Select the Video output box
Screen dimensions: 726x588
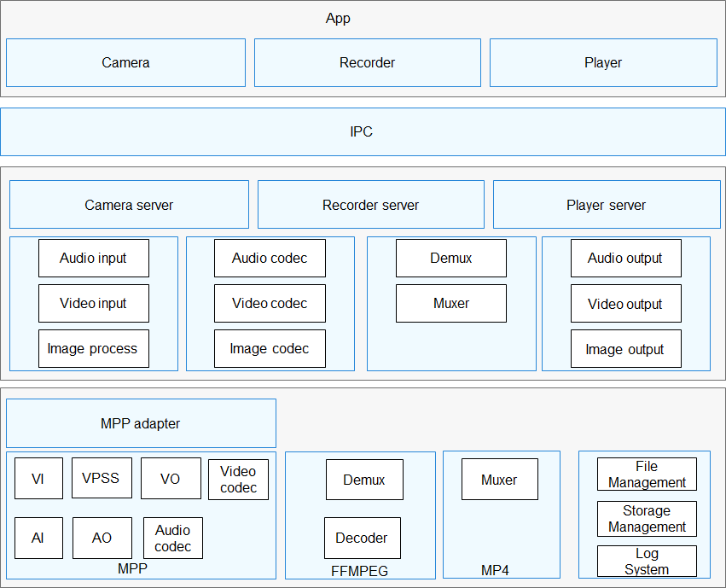(625, 304)
